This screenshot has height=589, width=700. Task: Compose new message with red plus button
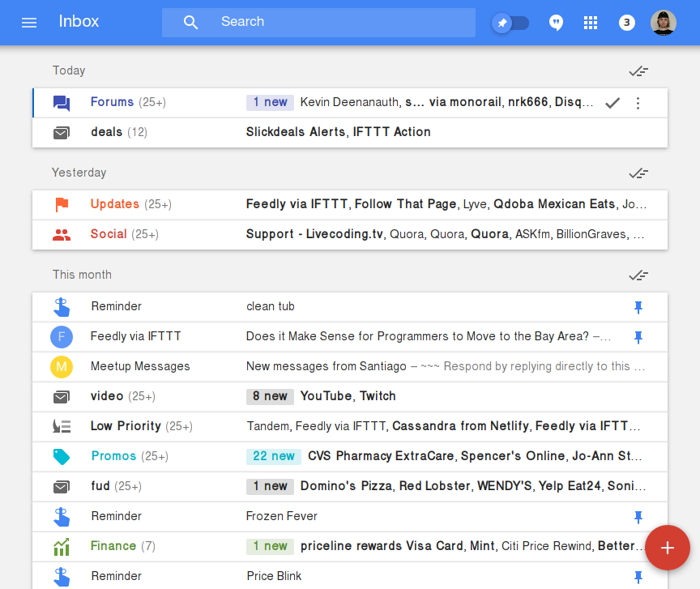(x=668, y=548)
